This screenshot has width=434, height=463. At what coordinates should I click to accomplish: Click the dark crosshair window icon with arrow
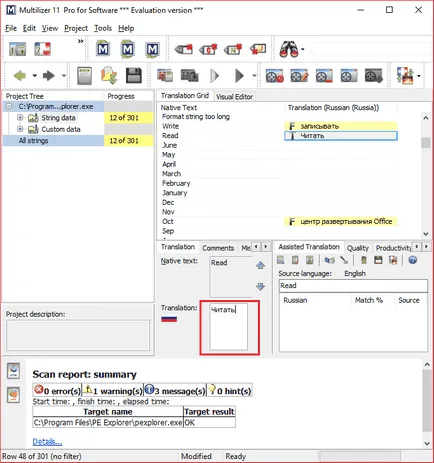point(374,76)
